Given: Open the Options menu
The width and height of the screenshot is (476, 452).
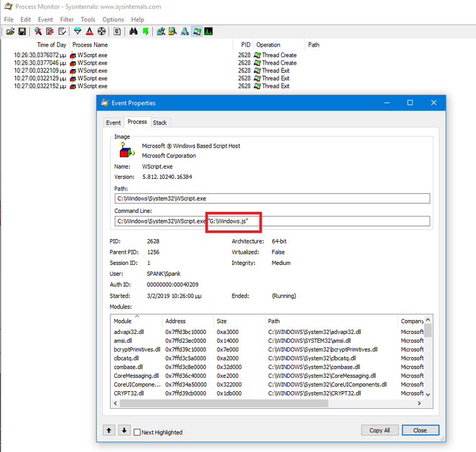Looking at the screenshot, I should pyautogui.click(x=113, y=19).
